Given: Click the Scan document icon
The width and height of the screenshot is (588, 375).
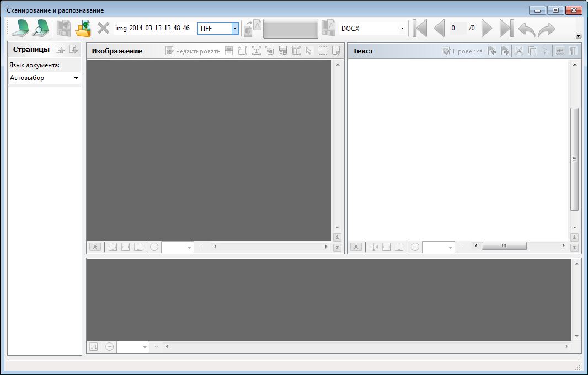Looking at the screenshot, I should click(x=22, y=28).
